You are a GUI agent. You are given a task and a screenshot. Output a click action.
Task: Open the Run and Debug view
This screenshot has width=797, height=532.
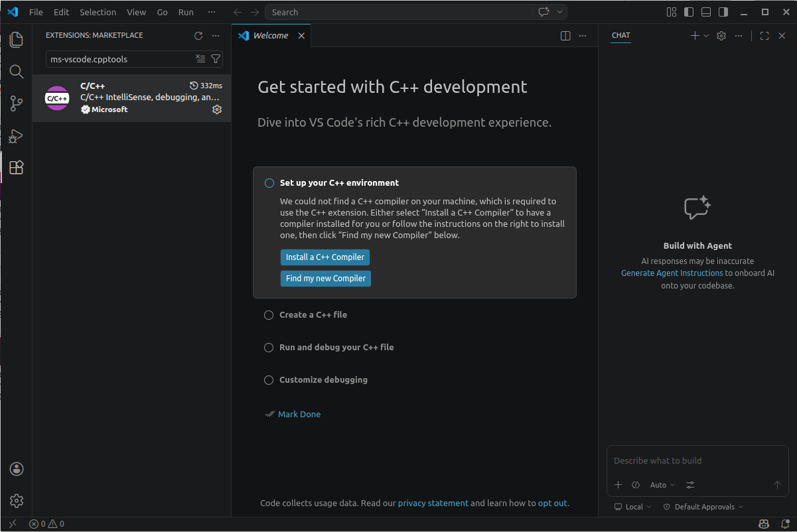[x=17, y=136]
